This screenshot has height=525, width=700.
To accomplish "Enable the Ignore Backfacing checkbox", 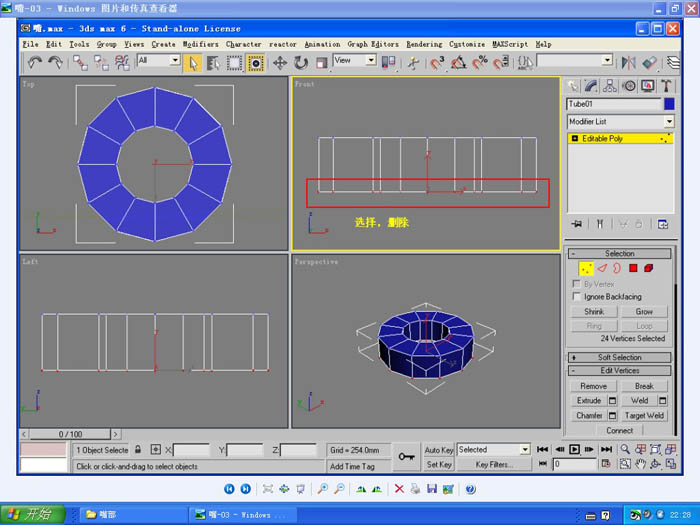I will (575, 297).
